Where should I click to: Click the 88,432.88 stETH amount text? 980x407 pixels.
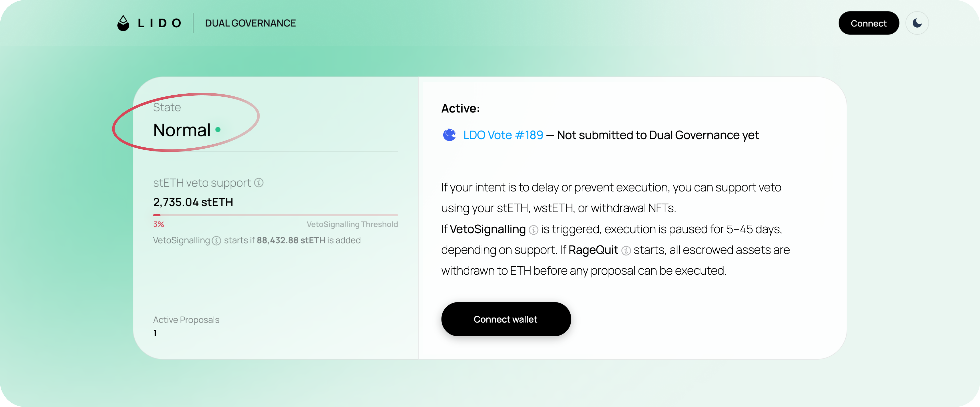(291, 240)
